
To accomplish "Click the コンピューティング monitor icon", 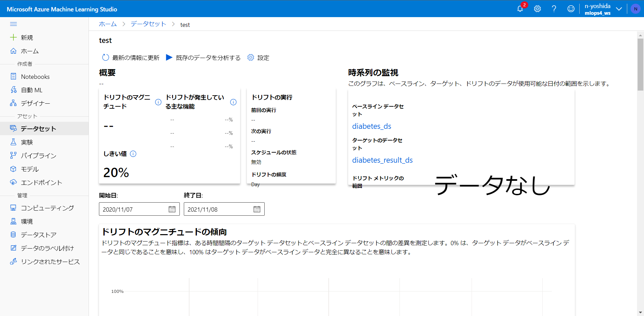I will coord(13,208).
